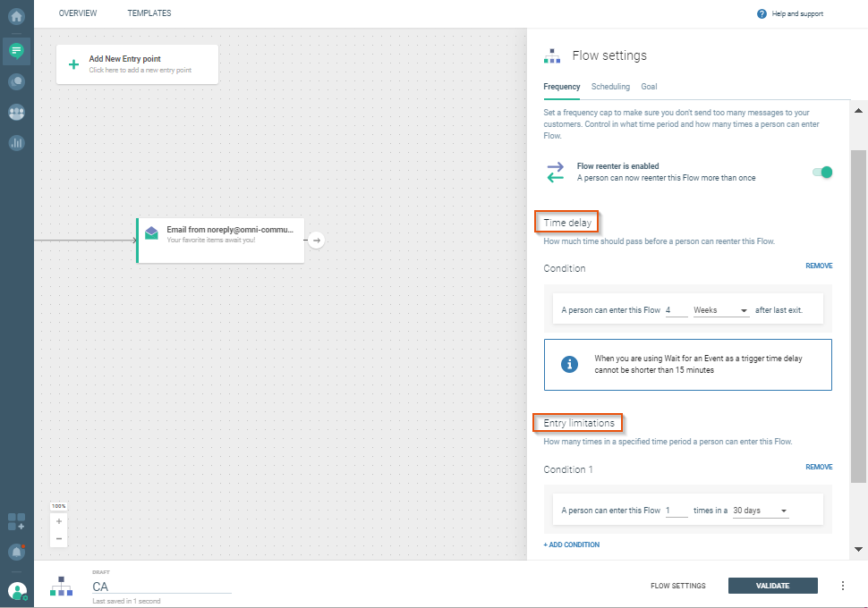Open the Templates menu item
Viewport: 868px width, 608px height.
(x=149, y=13)
